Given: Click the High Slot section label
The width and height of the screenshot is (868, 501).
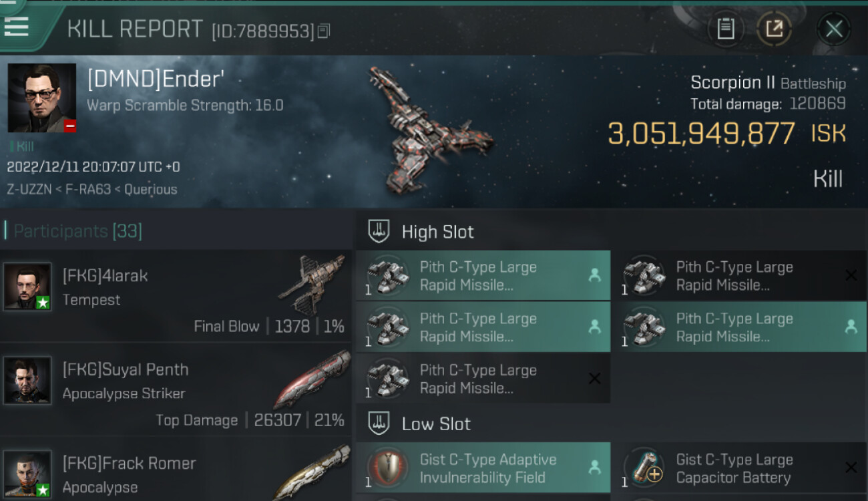Looking at the screenshot, I should 437,232.
